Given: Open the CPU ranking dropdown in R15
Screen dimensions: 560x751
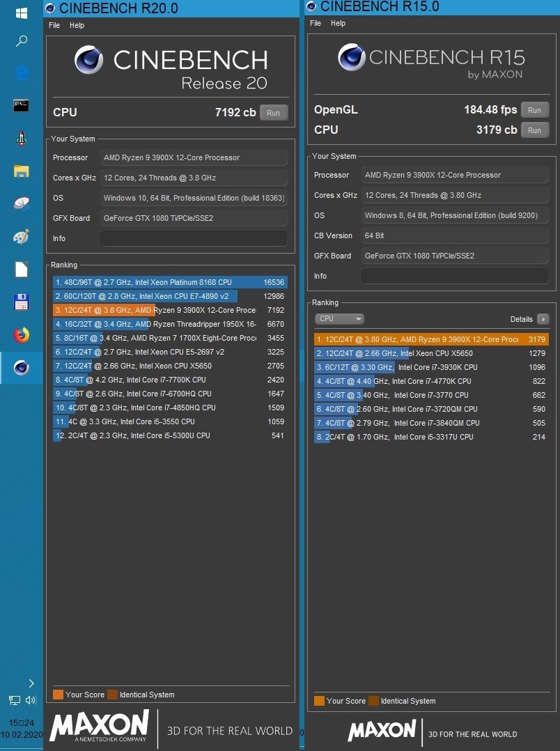Looking at the screenshot, I should click(339, 318).
